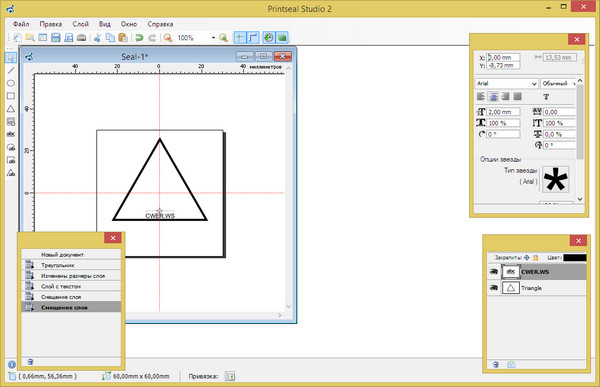Select the abc text tool
The image size is (600, 387).
click(x=11, y=134)
